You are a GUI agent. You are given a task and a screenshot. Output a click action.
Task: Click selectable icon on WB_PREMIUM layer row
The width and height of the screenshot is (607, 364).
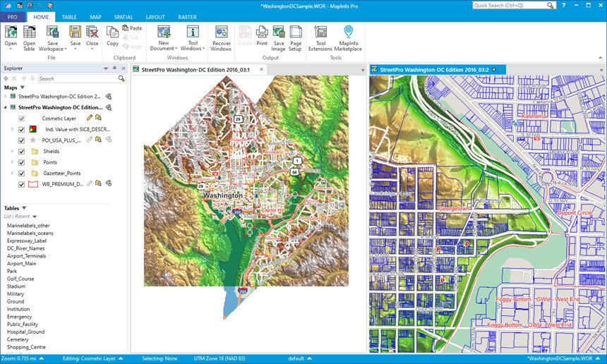coord(98,183)
